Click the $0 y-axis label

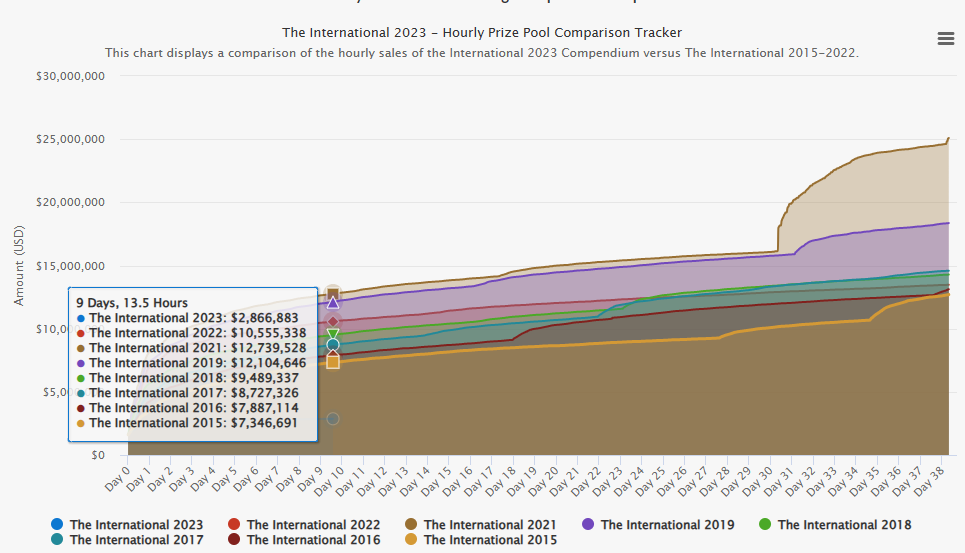pyautogui.click(x=98, y=455)
